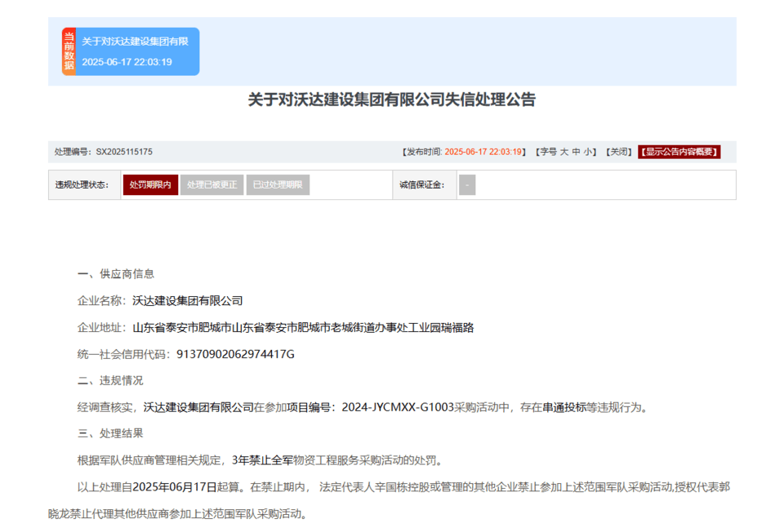Click the bold date 2025年06月17日
Screen dimensions: 784x532
[x=175, y=487]
